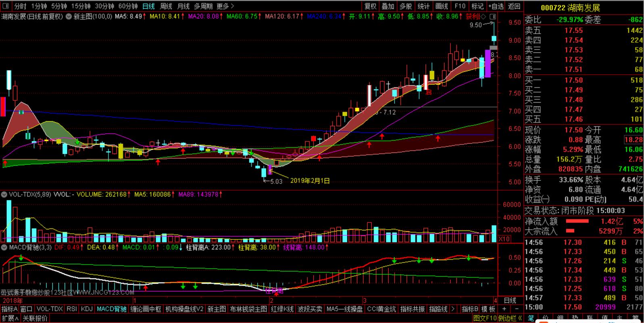
Task: Select the KDJ indicator tab
Action: point(87,309)
